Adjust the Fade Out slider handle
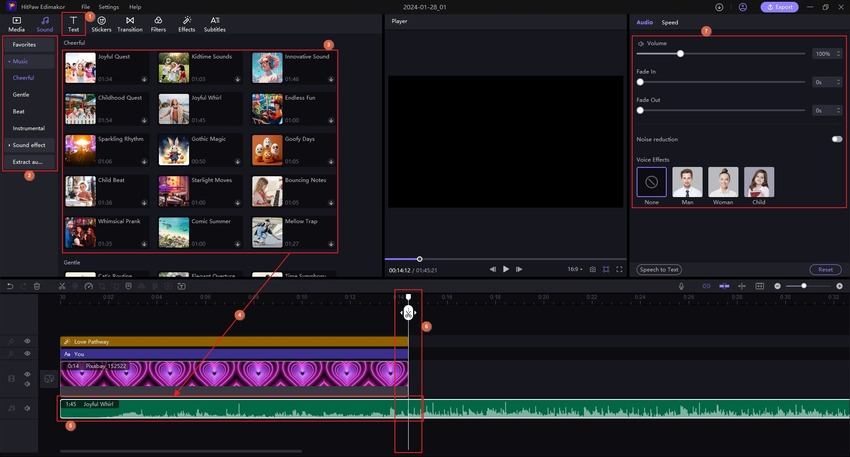Viewport: 850px width, 457px height. tap(640, 110)
